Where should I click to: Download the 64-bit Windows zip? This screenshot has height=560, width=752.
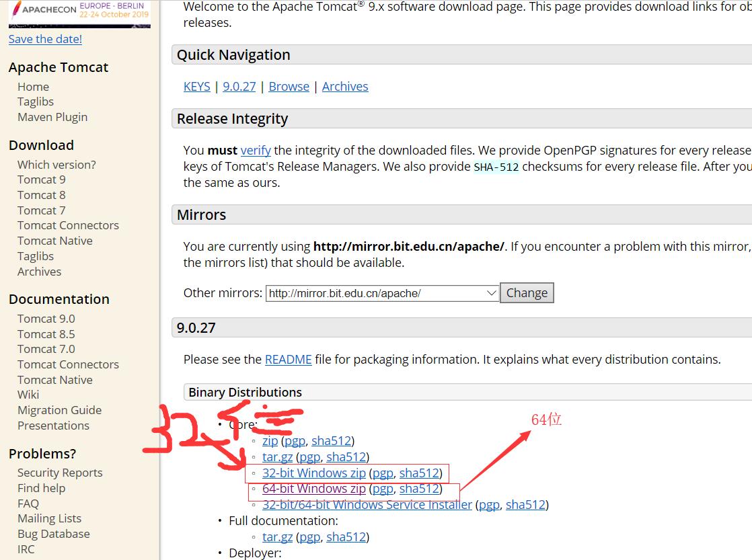tap(313, 488)
